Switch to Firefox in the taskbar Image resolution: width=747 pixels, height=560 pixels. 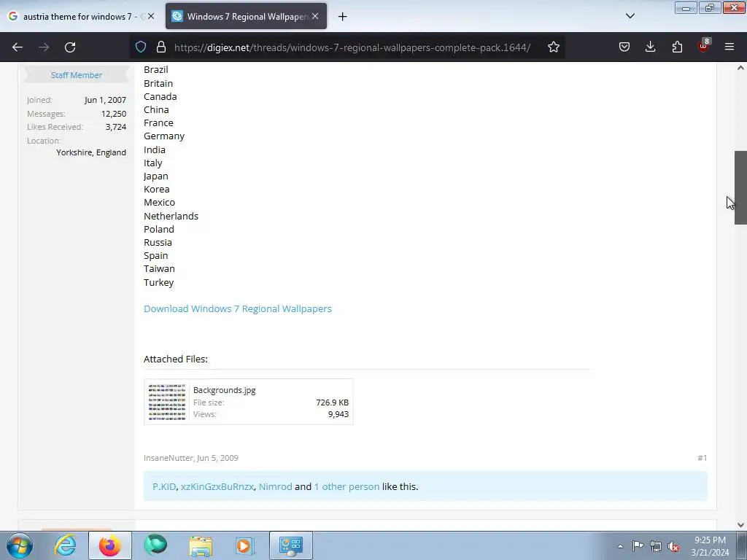[109, 545]
